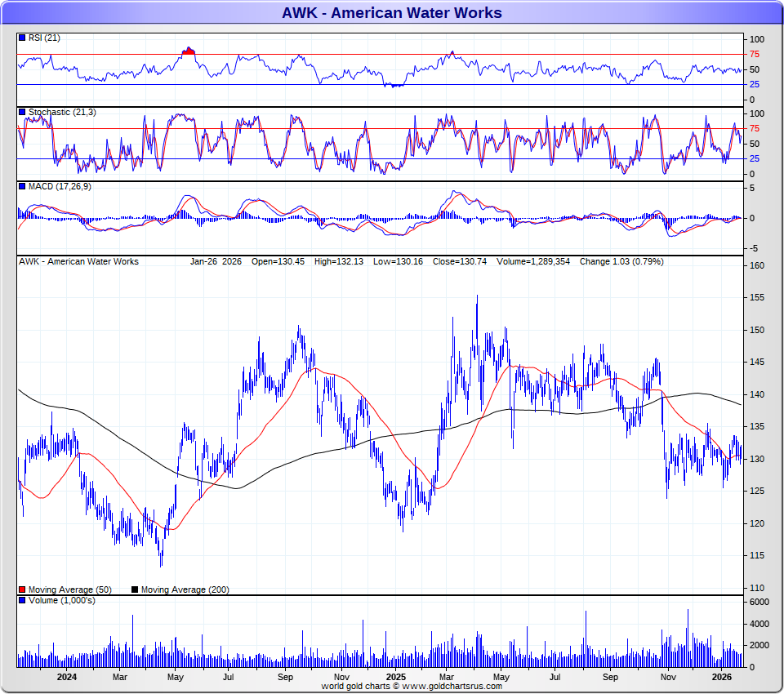
Task: Click the blue 25 label on RSI axis
Action: 754,84
